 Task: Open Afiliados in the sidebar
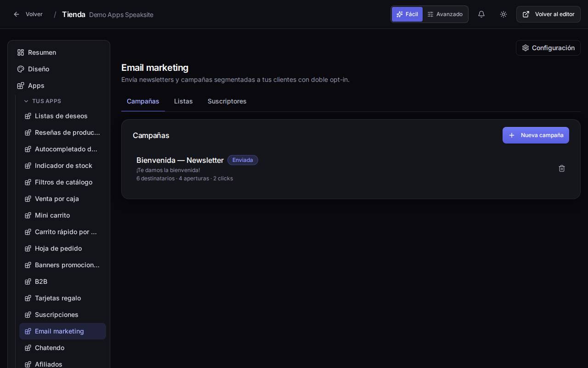pos(62,364)
